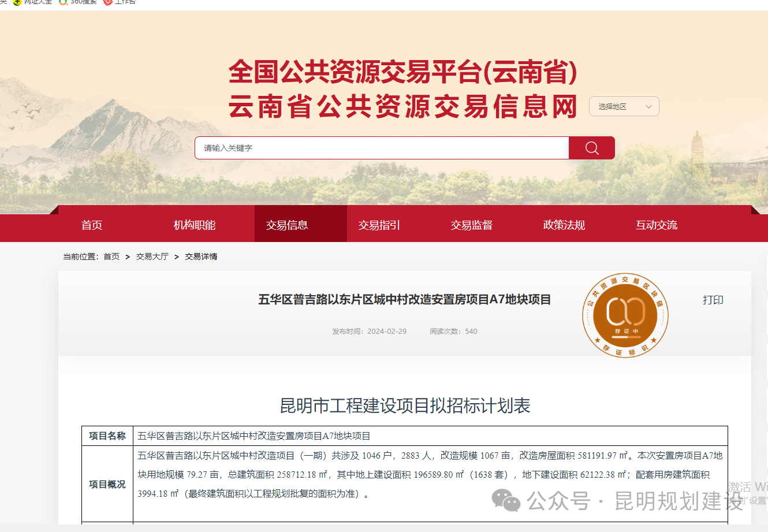Launch the 工作台 bookmark icon
The width and height of the screenshot is (768, 532).
107,2
